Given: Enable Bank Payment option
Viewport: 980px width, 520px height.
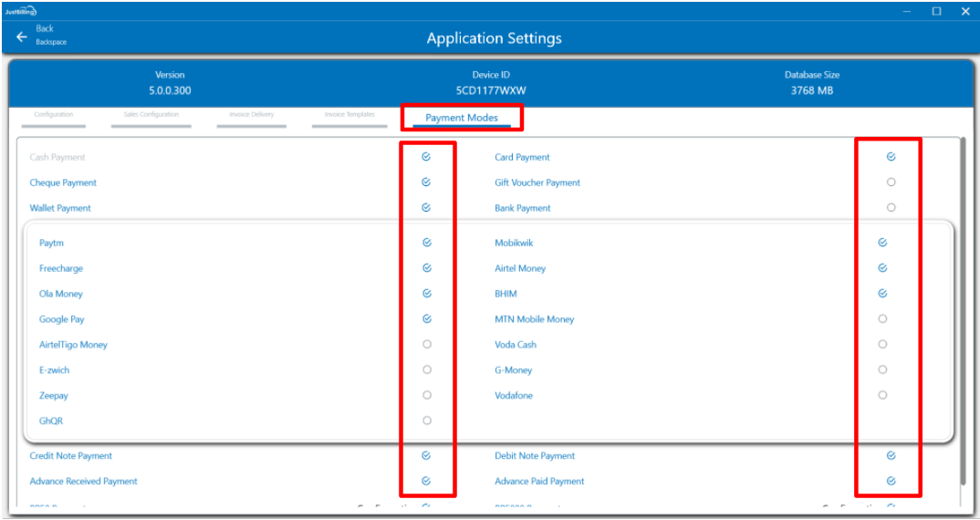Looking at the screenshot, I should point(891,208).
